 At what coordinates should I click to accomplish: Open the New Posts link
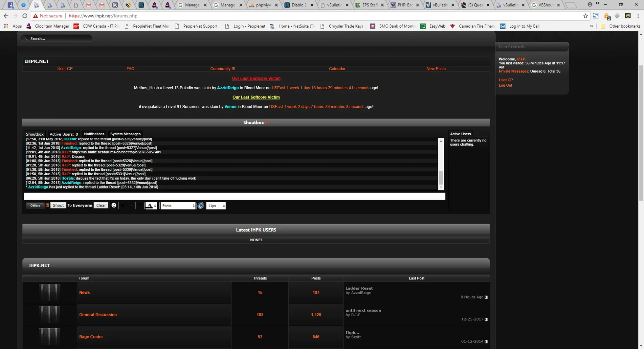pyautogui.click(x=436, y=69)
